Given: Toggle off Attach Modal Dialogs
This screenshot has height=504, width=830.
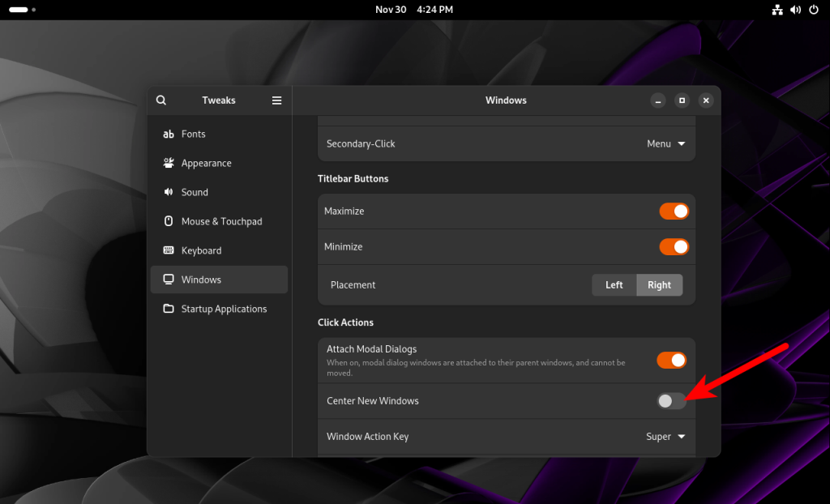Looking at the screenshot, I should (674, 360).
